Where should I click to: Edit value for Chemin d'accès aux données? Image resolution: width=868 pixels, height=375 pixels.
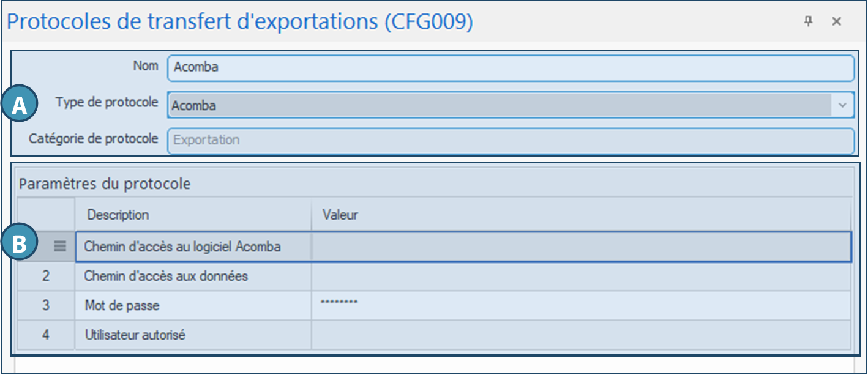coord(580,276)
